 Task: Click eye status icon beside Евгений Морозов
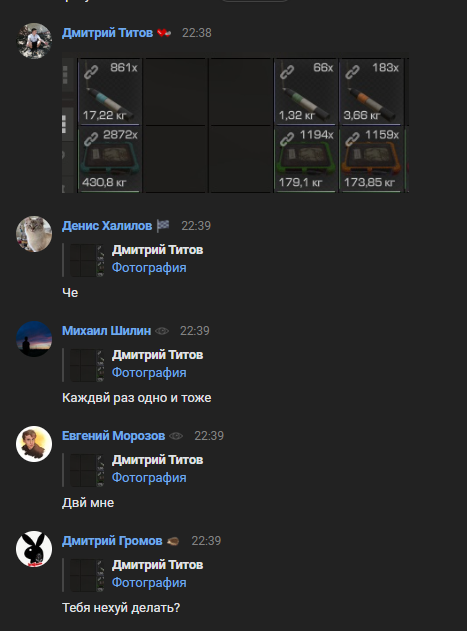click(176, 436)
